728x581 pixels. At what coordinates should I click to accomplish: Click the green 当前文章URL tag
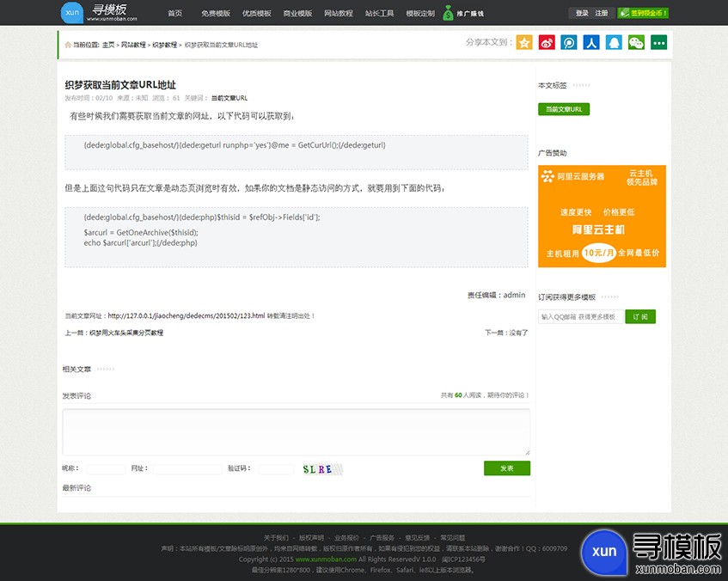click(x=563, y=109)
